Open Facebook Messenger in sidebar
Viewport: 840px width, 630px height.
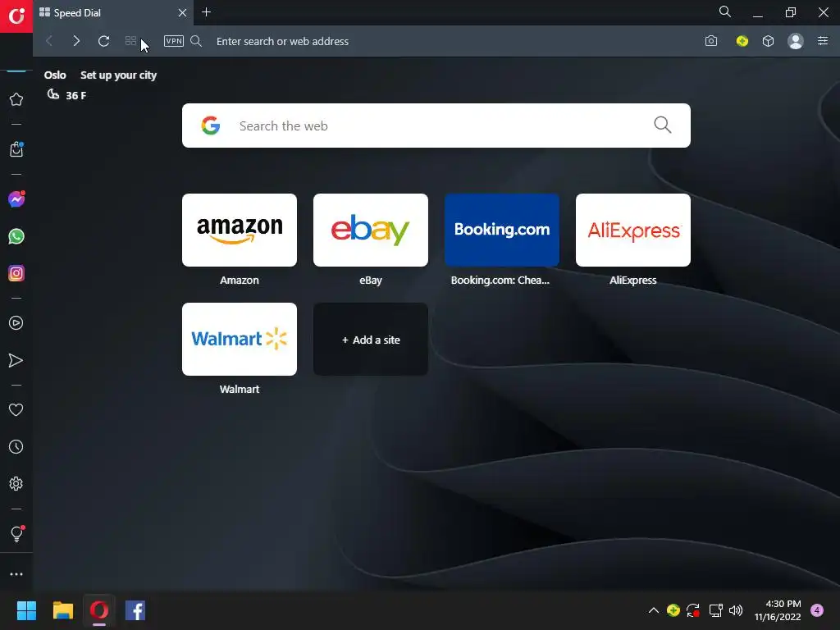point(16,199)
